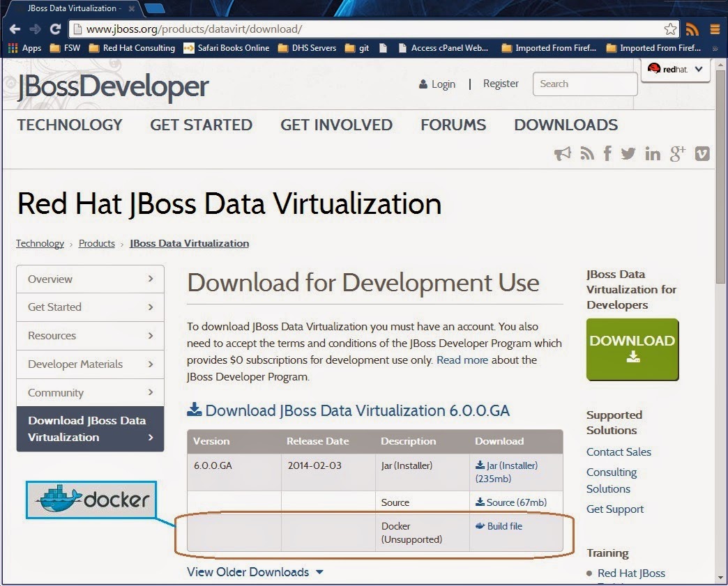The image size is (728, 586).
Task: Click the Login link
Action: 437,84
